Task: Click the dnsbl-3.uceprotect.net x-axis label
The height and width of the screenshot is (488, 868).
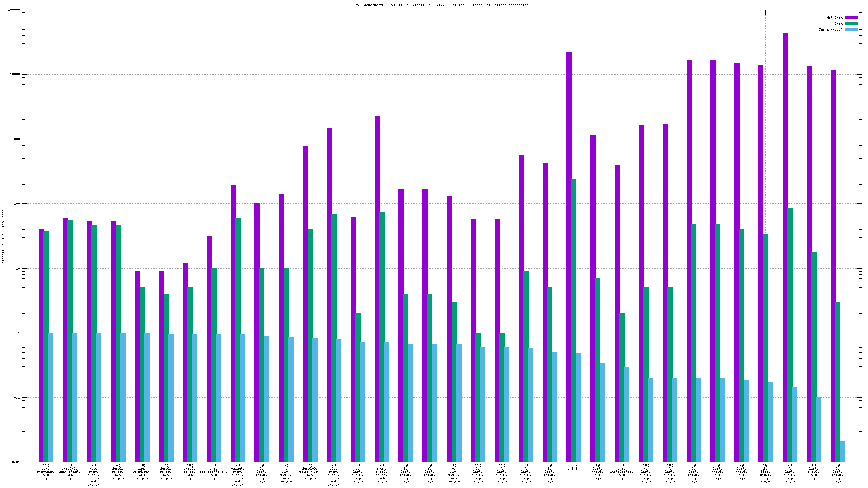Action: pyautogui.click(x=310, y=472)
